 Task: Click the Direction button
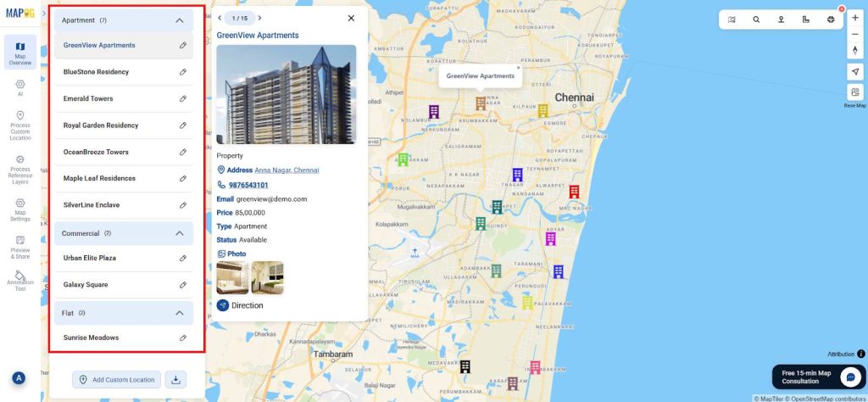pos(240,305)
